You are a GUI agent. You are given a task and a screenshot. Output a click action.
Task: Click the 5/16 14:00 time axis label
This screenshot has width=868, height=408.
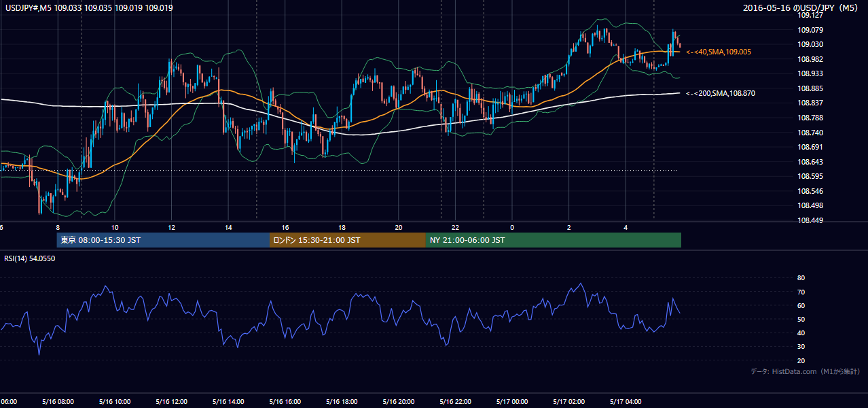(x=228, y=401)
